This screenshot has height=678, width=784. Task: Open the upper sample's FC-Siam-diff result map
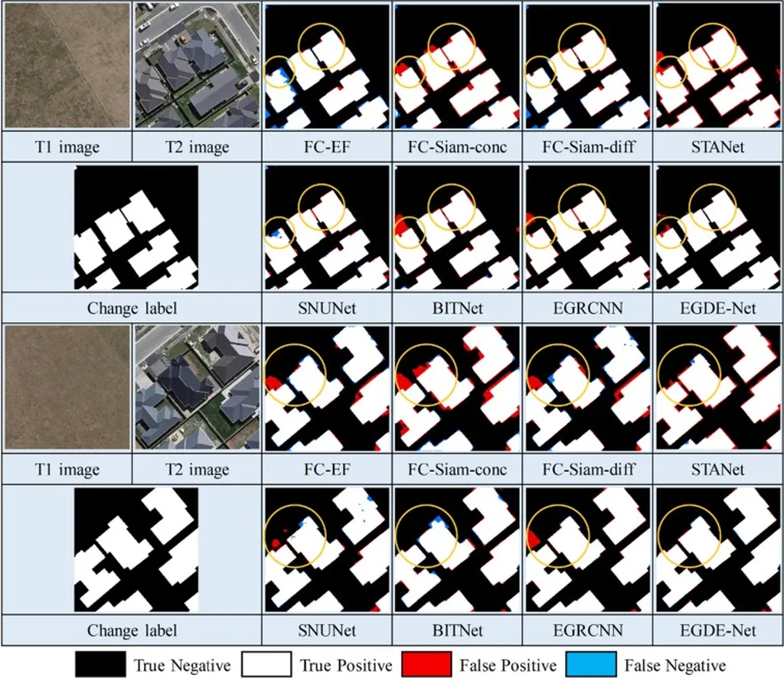point(587,67)
